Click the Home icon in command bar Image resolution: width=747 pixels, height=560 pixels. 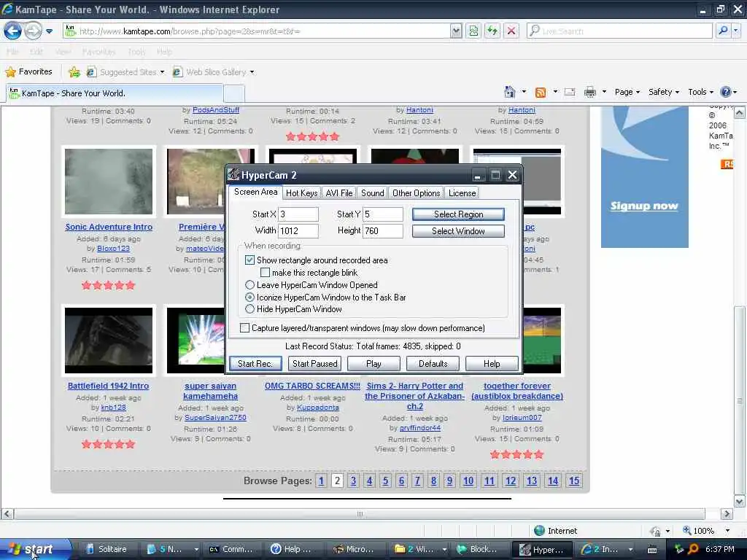(510, 92)
